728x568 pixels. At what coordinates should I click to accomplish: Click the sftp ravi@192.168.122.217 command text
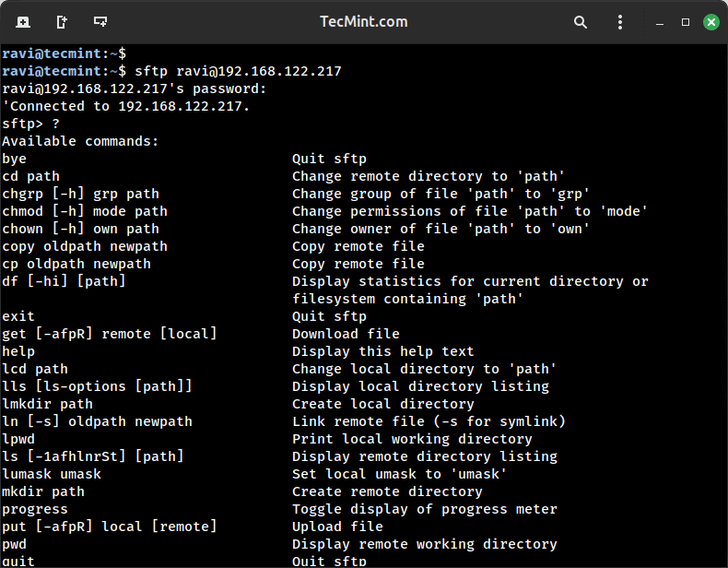(238, 71)
